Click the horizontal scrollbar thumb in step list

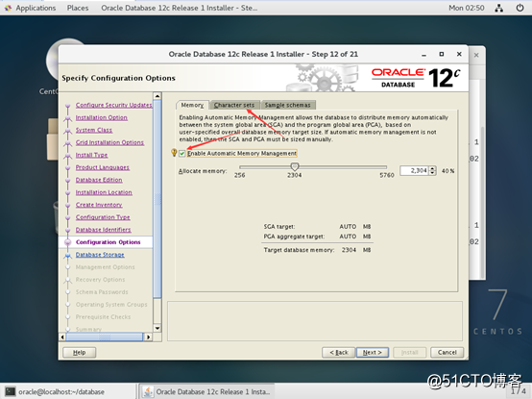pos(104,337)
